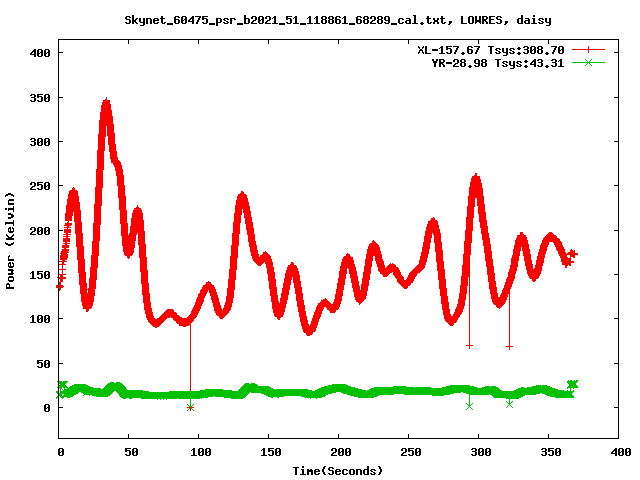Click x-axis tick label 400

[x=621, y=452]
